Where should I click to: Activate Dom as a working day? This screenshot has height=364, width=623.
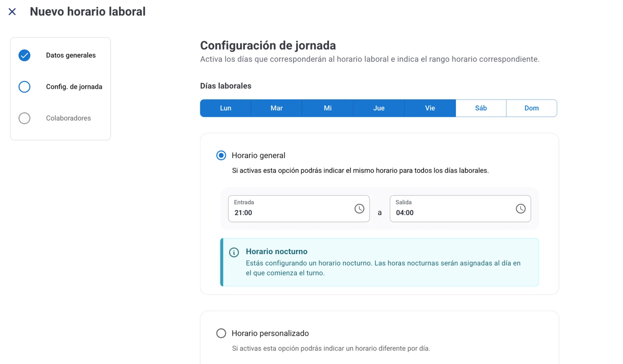tap(531, 108)
